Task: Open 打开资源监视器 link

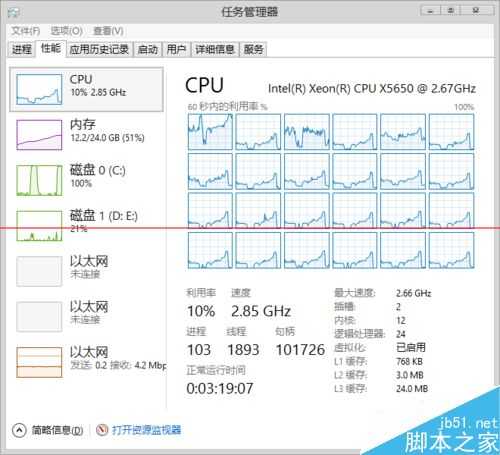Action: click(x=146, y=430)
